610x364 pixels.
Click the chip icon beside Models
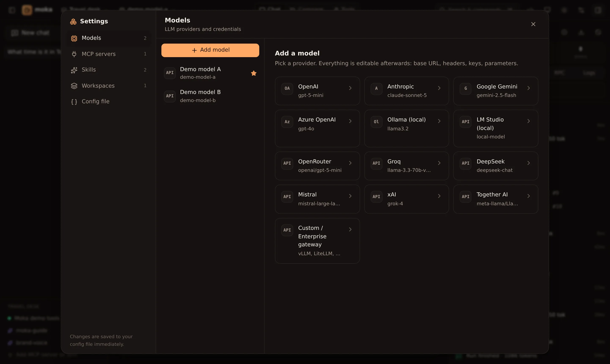pos(74,38)
